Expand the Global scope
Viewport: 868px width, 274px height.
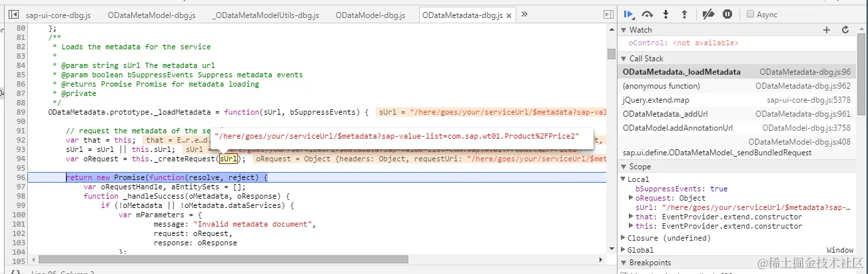tap(624, 250)
